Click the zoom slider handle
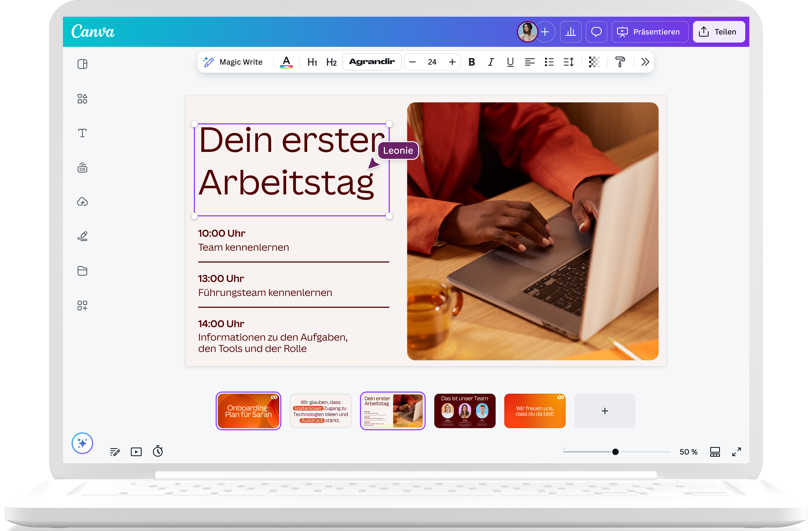The image size is (812, 531). [615, 452]
